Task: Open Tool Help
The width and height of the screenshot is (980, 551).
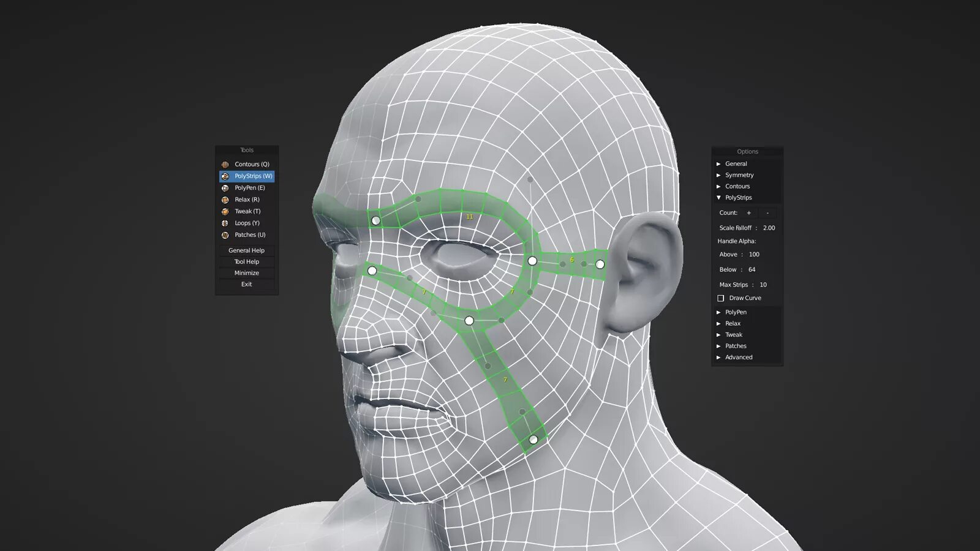Action: [x=246, y=261]
